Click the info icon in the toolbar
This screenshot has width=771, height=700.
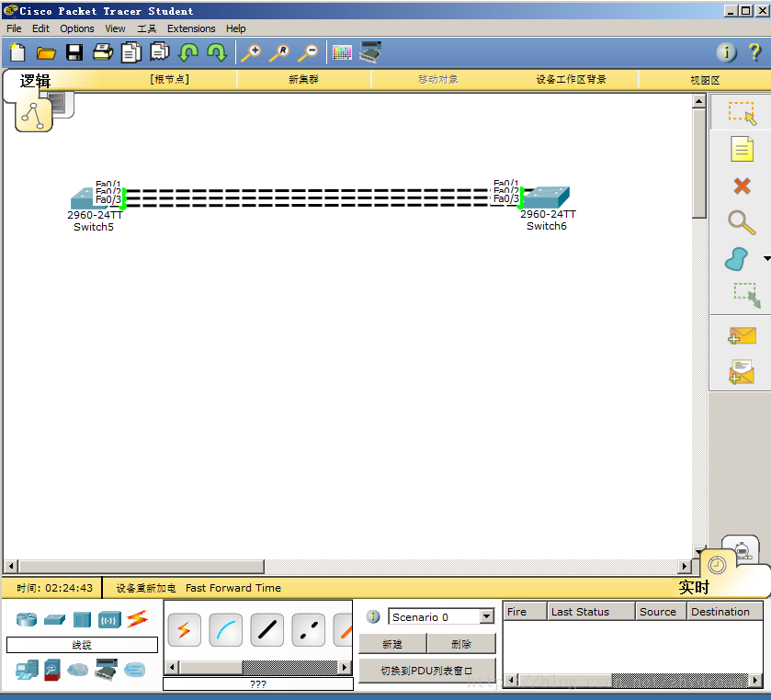click(726, 52)
